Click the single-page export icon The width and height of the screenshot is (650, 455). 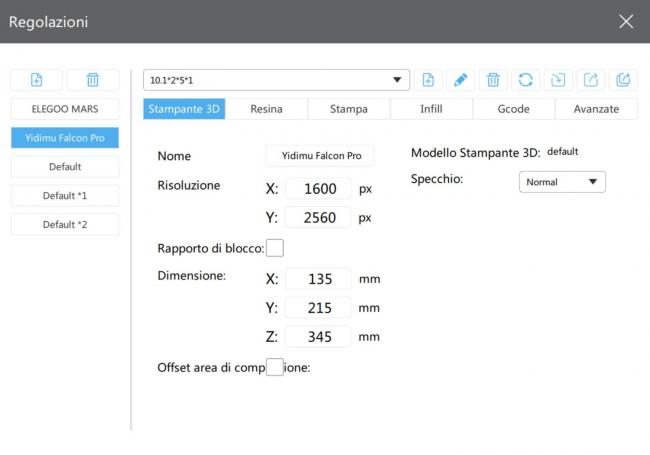(x=591, y=80)
